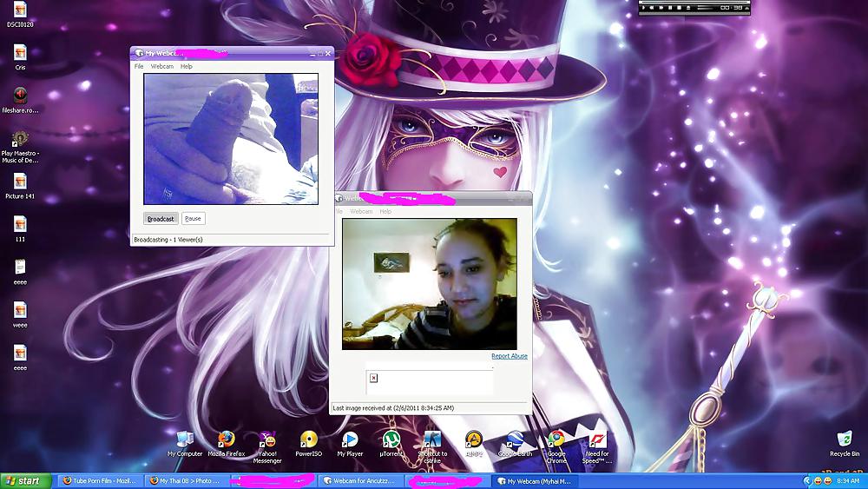Open My Computer desktop icon
This screenshot has height=489, width=868.
(x=185, y=444)
